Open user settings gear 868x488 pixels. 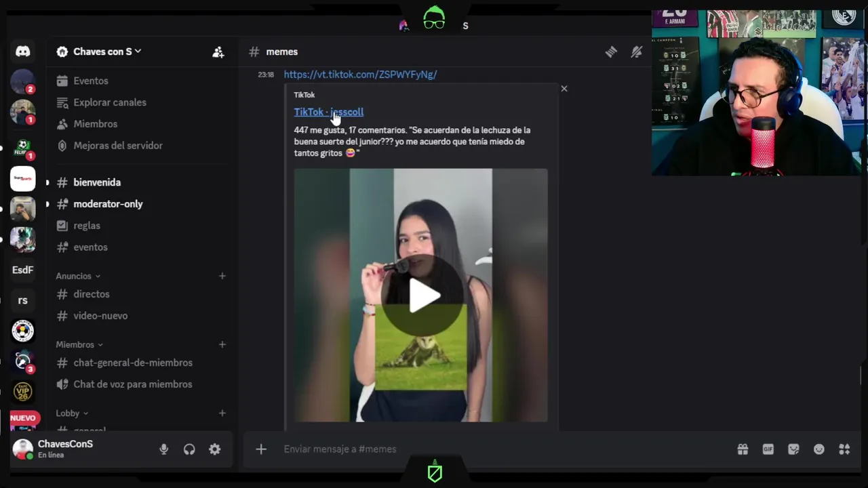coord(214,449)
